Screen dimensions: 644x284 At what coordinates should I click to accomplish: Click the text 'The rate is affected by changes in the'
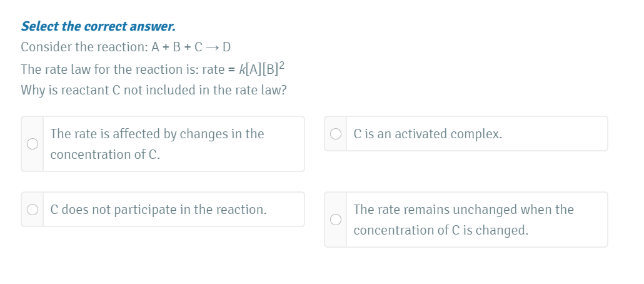pos(157,134)
